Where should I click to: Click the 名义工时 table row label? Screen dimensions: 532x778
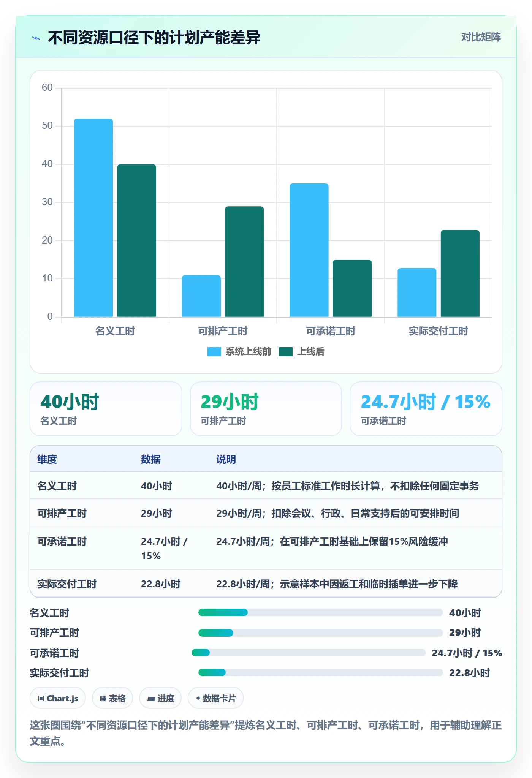coord(57,486)
